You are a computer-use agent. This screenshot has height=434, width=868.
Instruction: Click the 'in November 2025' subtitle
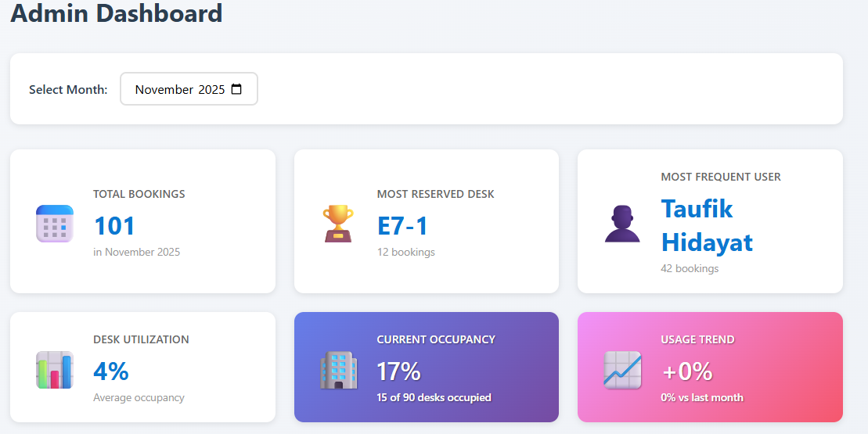137,252
